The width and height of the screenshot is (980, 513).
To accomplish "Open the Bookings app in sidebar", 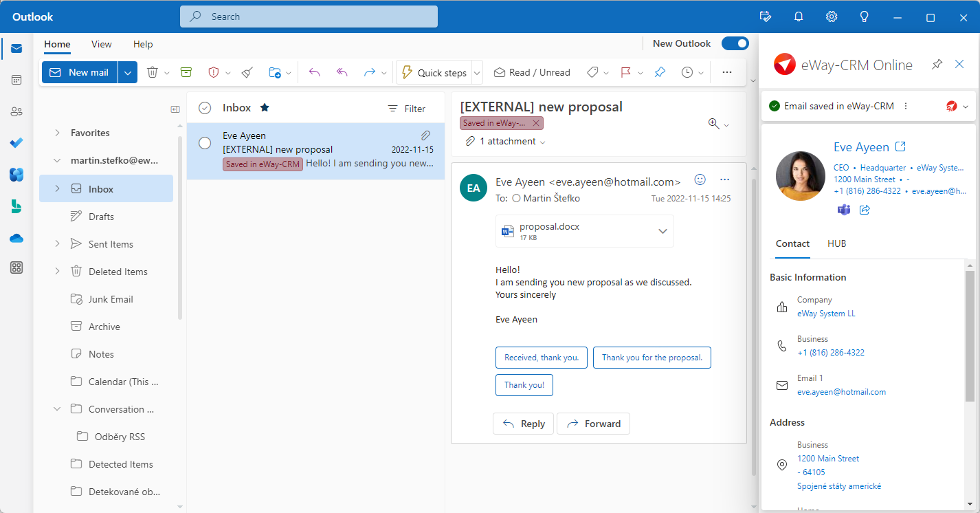I will pos(16,206).
